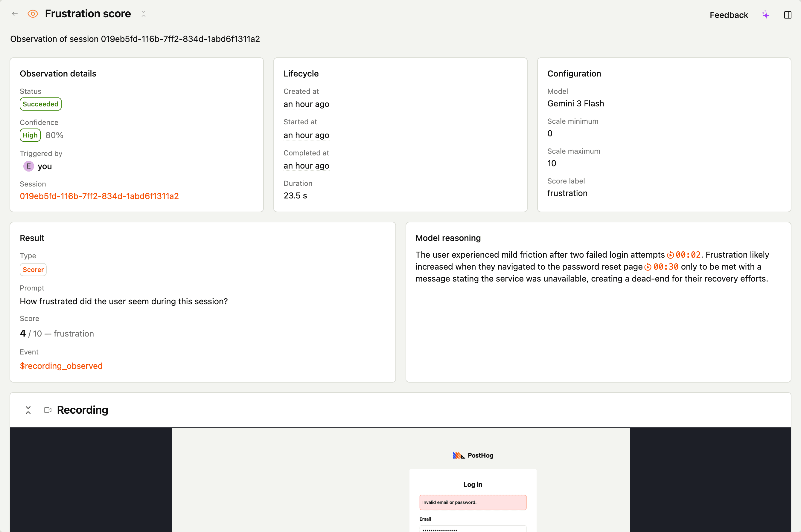801x532 pixels.
Task: Collapse the Frustration score header chevron
Action: coord(144,14)
